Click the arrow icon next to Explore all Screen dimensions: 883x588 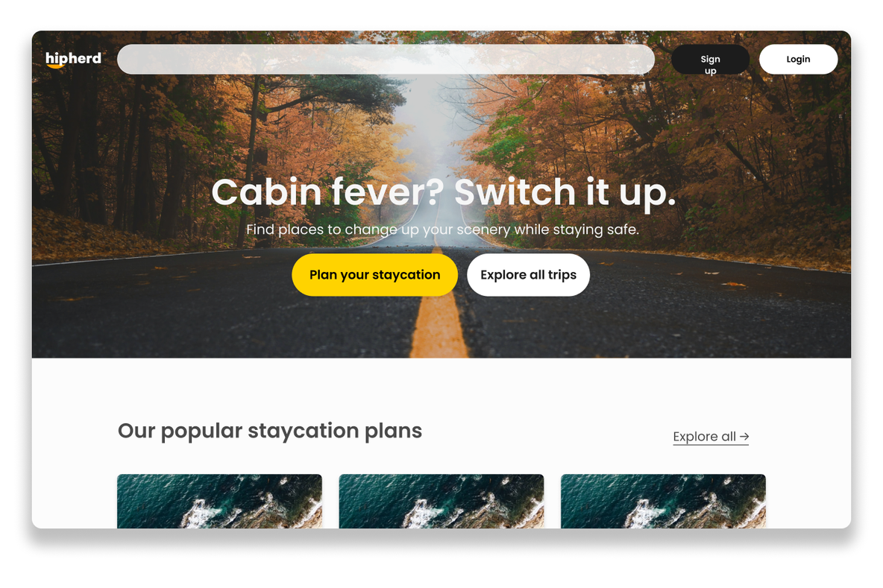[x=744, y=437]
